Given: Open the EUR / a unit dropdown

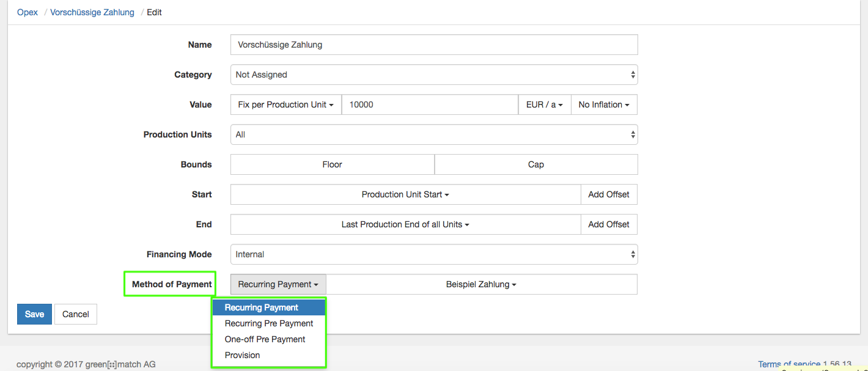Looking at the screenshot, I should [x=544, y=105].
